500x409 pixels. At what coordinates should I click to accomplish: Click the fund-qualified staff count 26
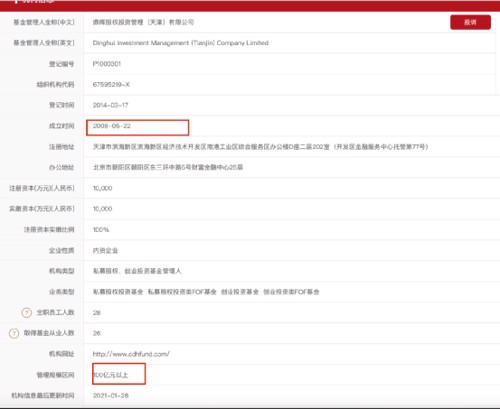97,333
